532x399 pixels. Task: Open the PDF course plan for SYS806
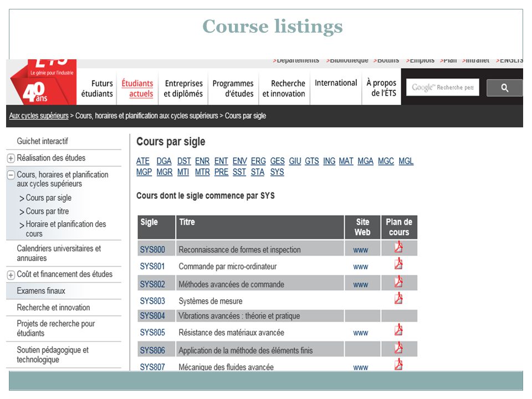398,348
